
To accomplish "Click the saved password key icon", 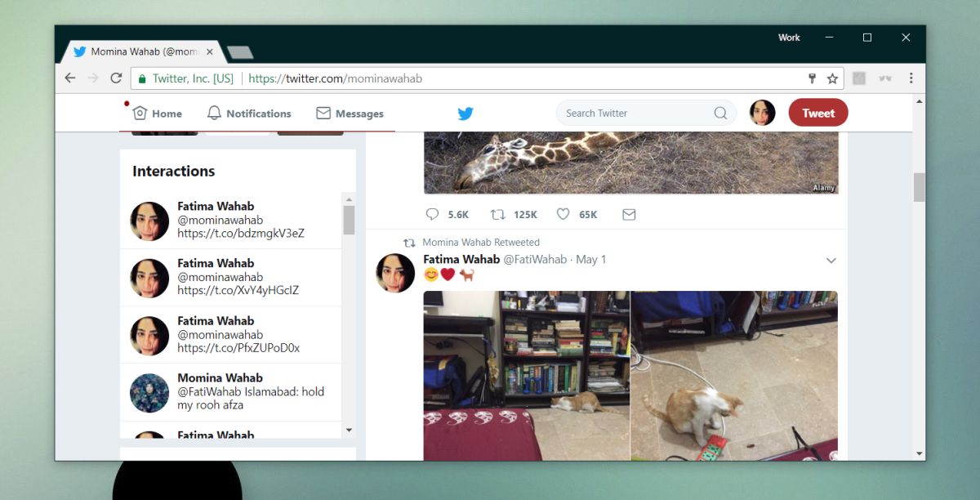I will 813,78.
